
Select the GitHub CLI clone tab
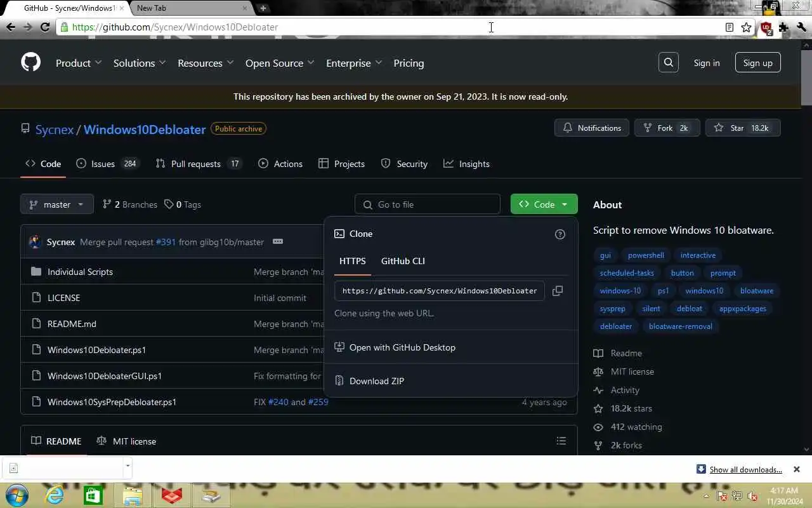[x=403, y=261]
